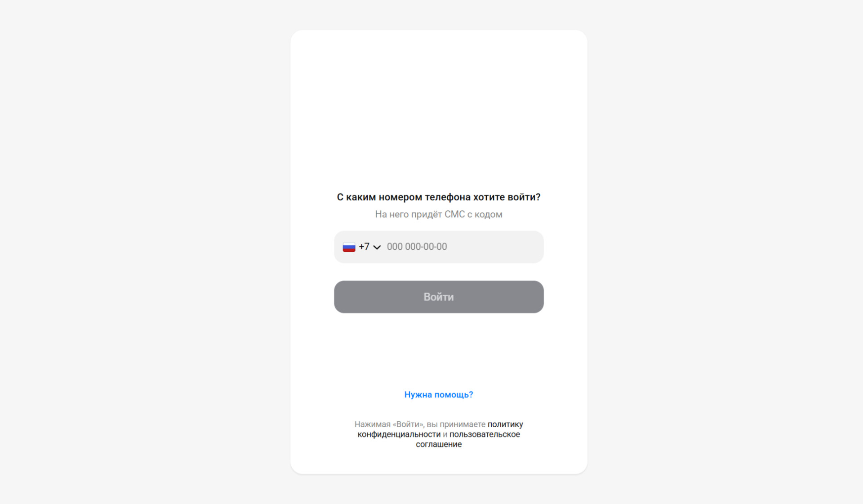Click the word конфиденциальности in the disclaimer

click(x=399, y=434)
